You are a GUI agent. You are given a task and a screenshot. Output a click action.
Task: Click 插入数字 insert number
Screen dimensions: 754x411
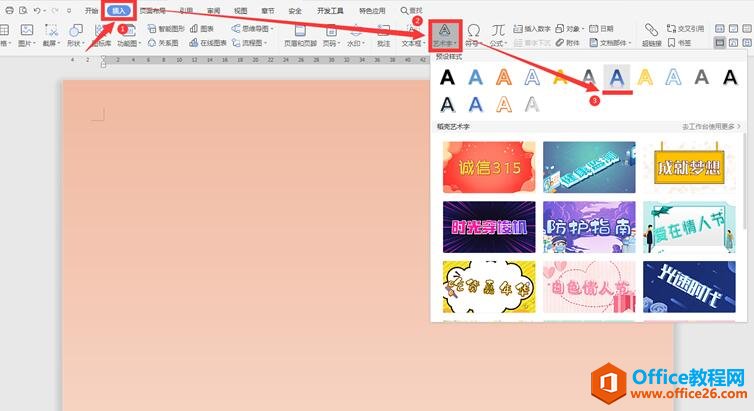point(531,29)
